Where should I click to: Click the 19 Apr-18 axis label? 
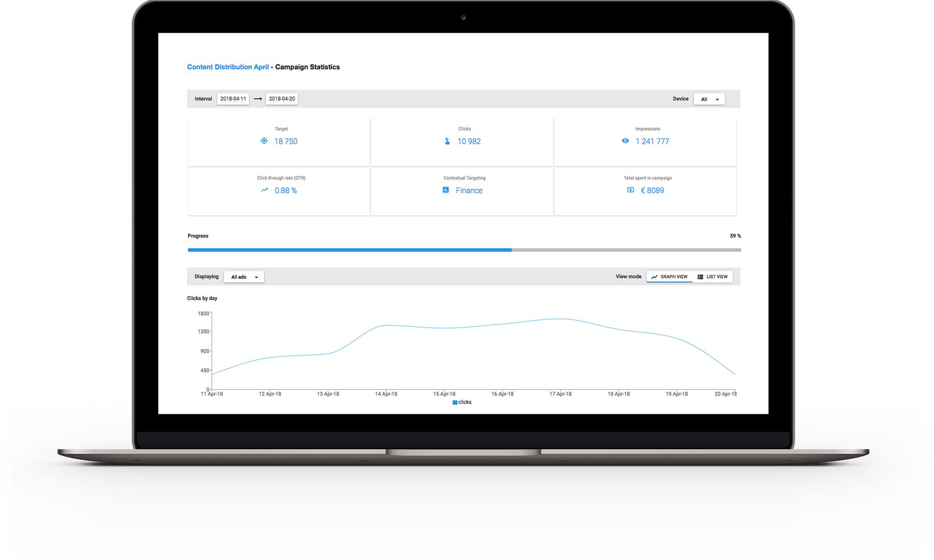coord(677,394)
